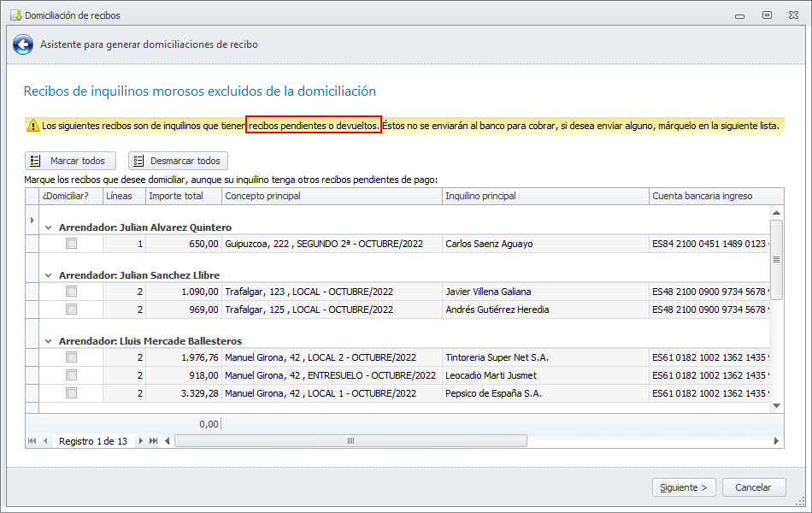Select the ES84 2100 0451 account cell
The width and height of the screenshot is (812, 513).
[709, 244]
